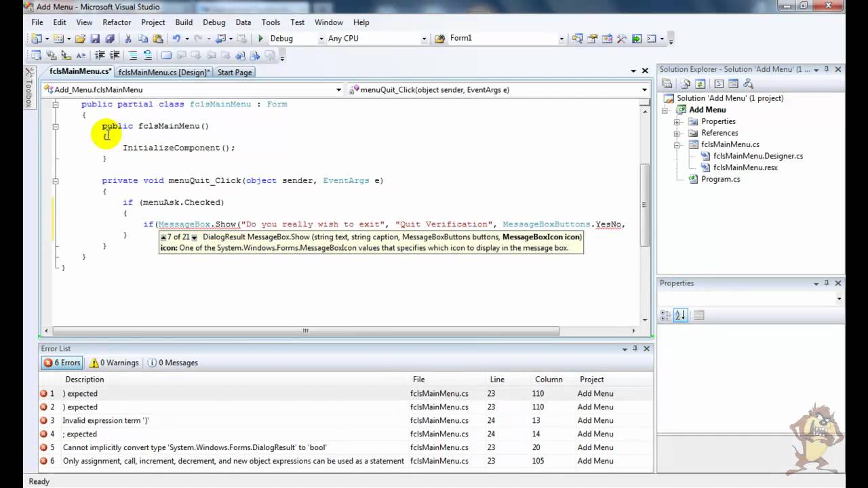Open the Solution Explorer toolbar icon

tap(578, 39)
